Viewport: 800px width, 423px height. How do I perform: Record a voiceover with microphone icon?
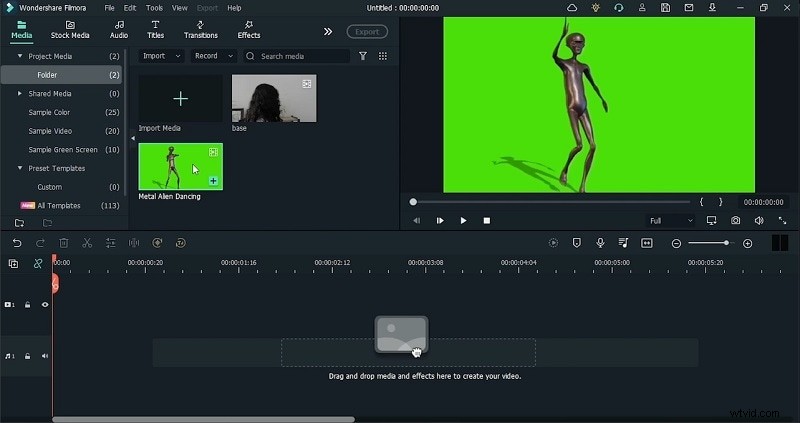coord(601,243)
